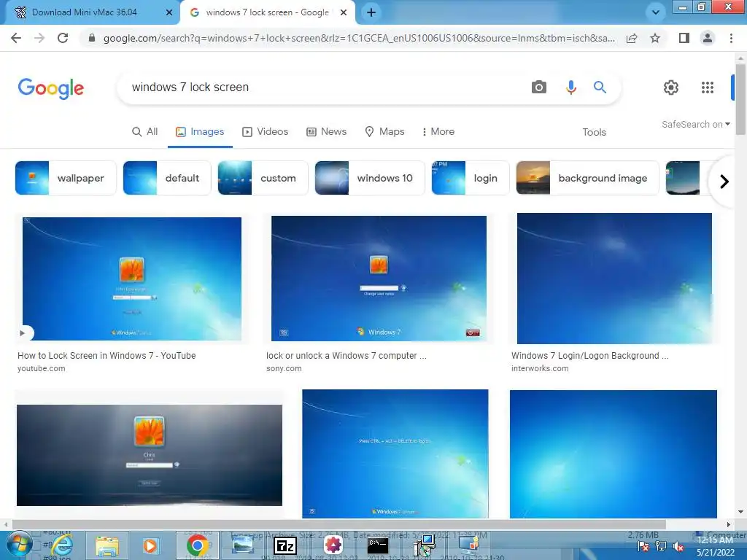Image resolution: width=747 pixels, height=560 pixels.
Task: Click the blue search magnifier icon
Action: 600,87
